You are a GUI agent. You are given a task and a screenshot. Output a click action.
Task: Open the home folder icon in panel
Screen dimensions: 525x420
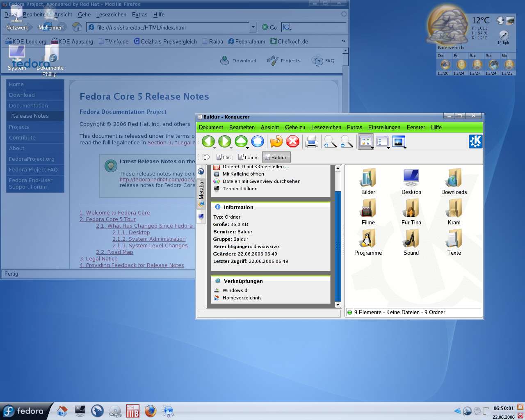[62, 411]
